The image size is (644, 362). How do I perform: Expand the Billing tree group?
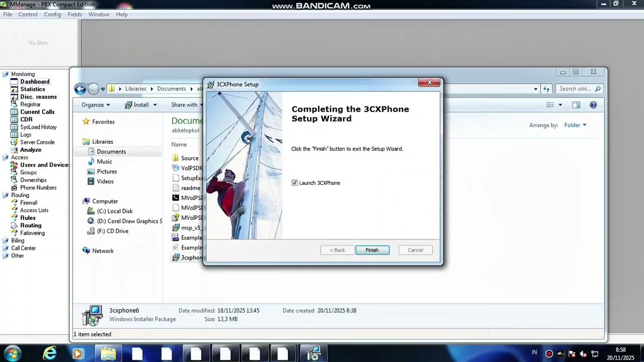(6, 240)
